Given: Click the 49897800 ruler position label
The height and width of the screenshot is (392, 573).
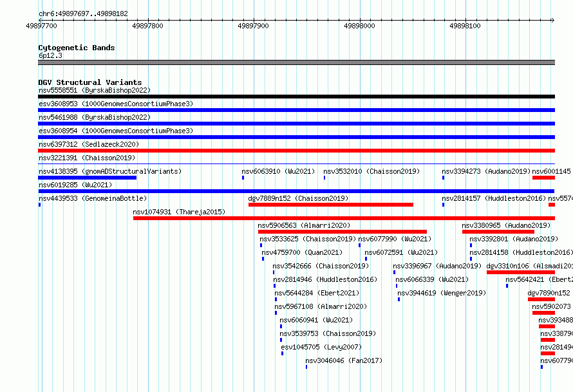Looking at the screenshot, I should pos(147,26).
